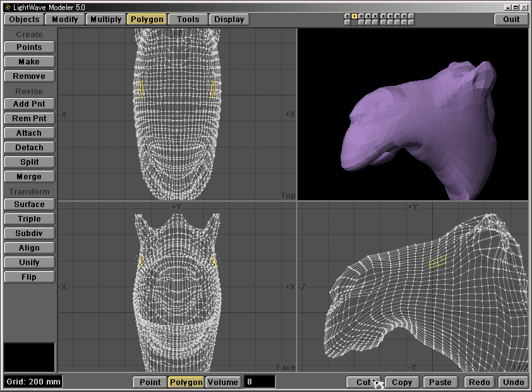
Task: Click the highlighted foreground layer 2 button
Action: pyautogui.click(x=354, y=16)
